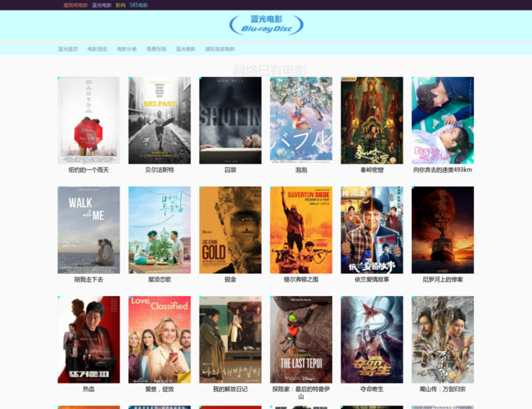Click 尼罗河上的惨案 title link
Image resolution: width=532 pixels, height=409 pixels.
click(443, 280)
